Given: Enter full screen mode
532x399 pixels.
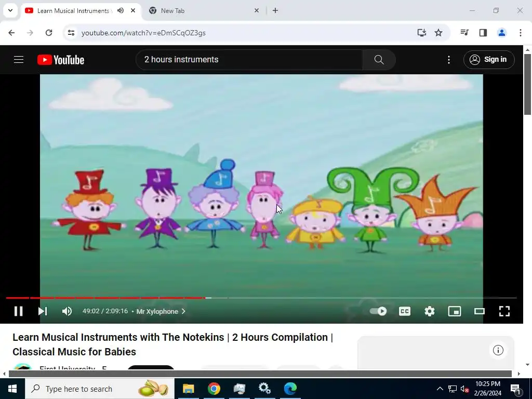Looking at the screenshot, I should click(504, 311).
